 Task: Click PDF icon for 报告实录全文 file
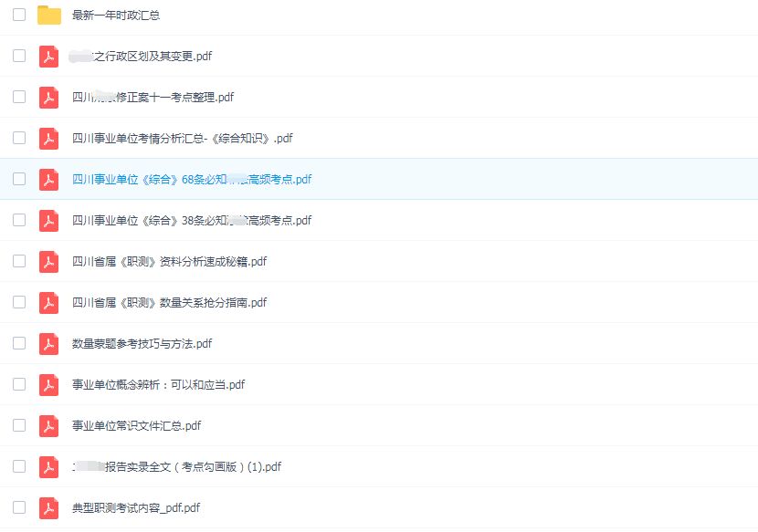click(x=48, y=467)
